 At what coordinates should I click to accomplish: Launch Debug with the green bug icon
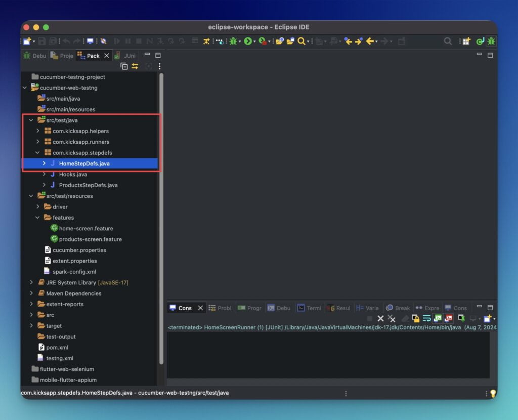click(233, 41)
